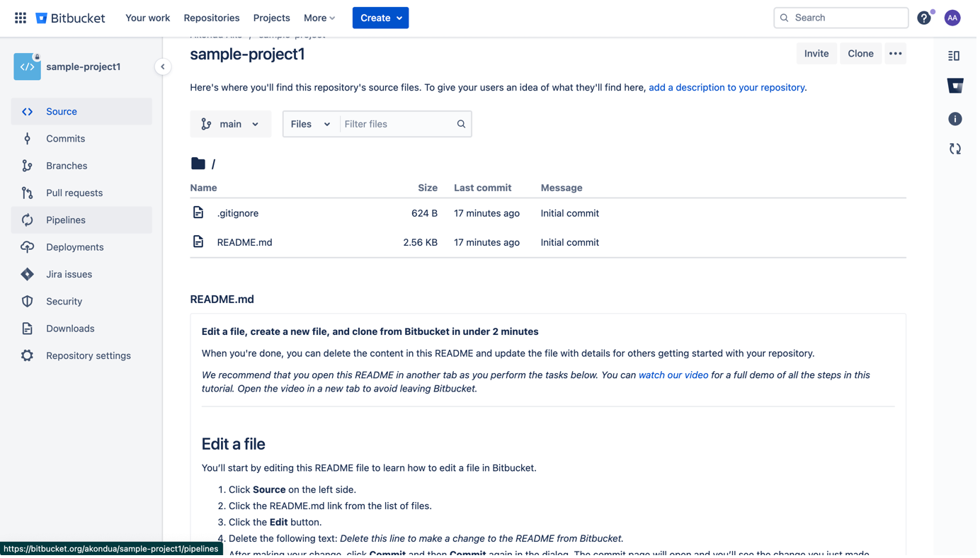The height and width of the screenshot is (558, 980).
Task: Open the Create dropdown menu
Action: [x=380, y=18]
